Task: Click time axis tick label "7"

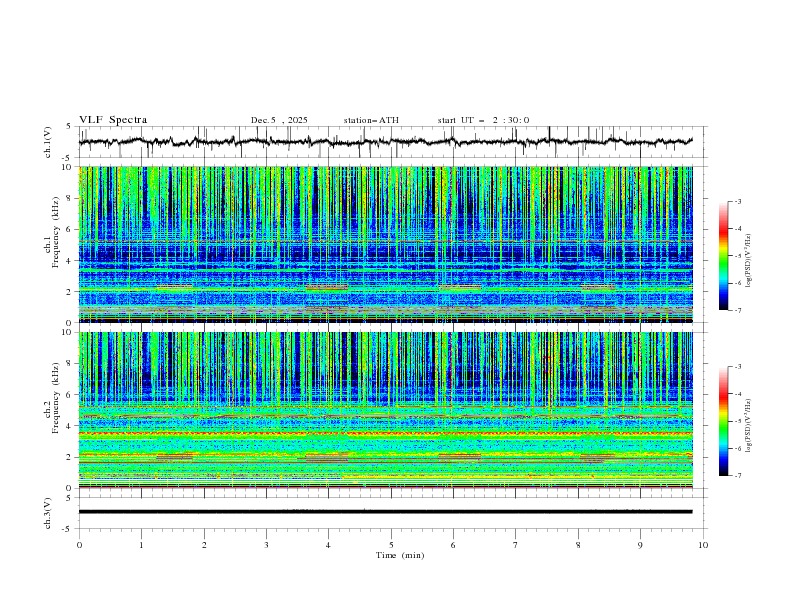Action: click(x=516, y=545)
